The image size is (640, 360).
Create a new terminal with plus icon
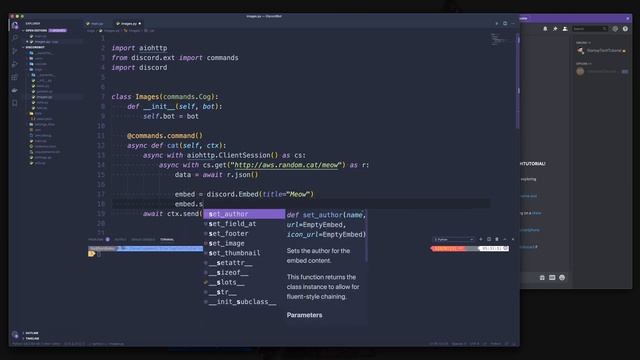click(481, 239)
